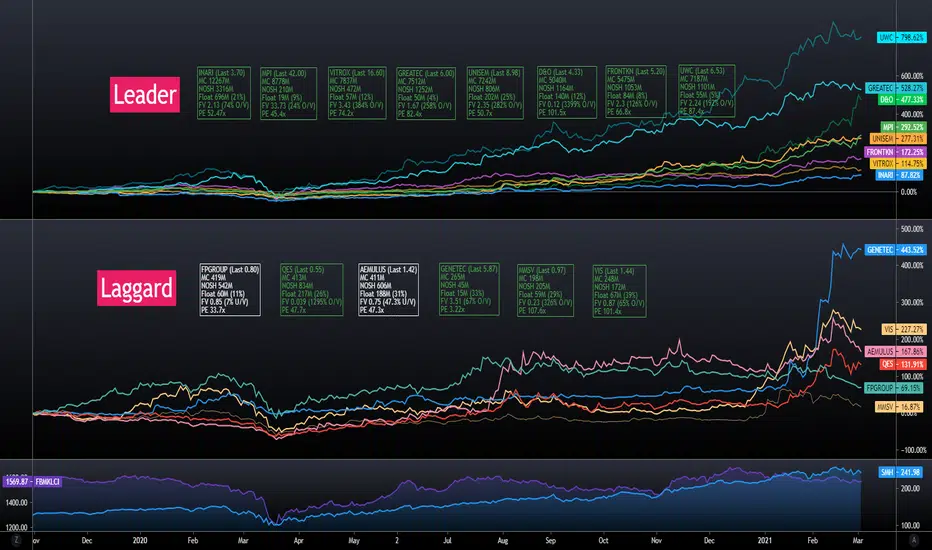Select the INARI 87.82% price label
Viewport: 932px width, 550px height.
point(900,175)
